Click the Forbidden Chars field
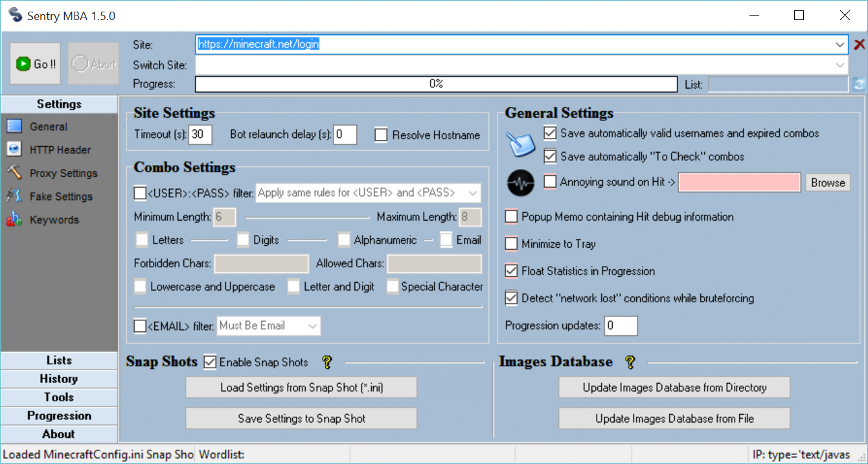Viewport: 868px width, 464px height. pos(262,263)
